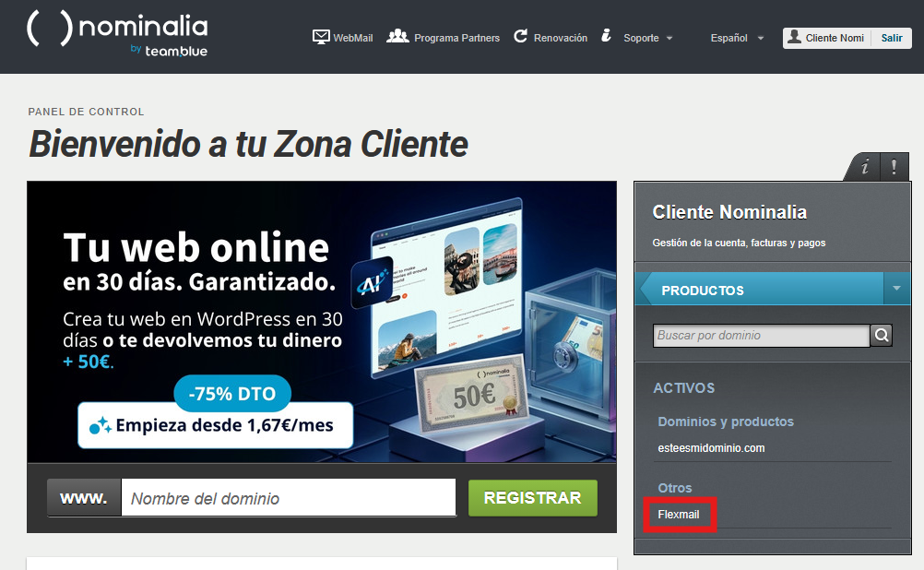
Task: Click the Renovación refresh arrow icon
Action: 520,37
